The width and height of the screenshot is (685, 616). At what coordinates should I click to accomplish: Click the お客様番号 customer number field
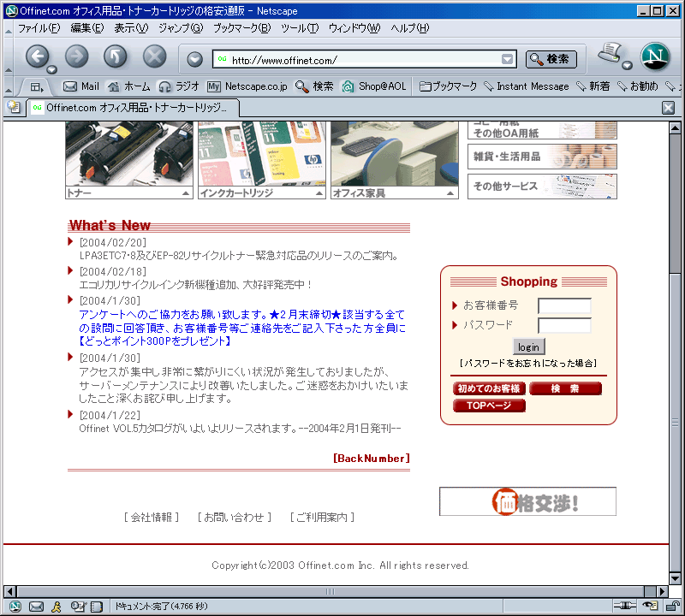click(x=564, y=305)
